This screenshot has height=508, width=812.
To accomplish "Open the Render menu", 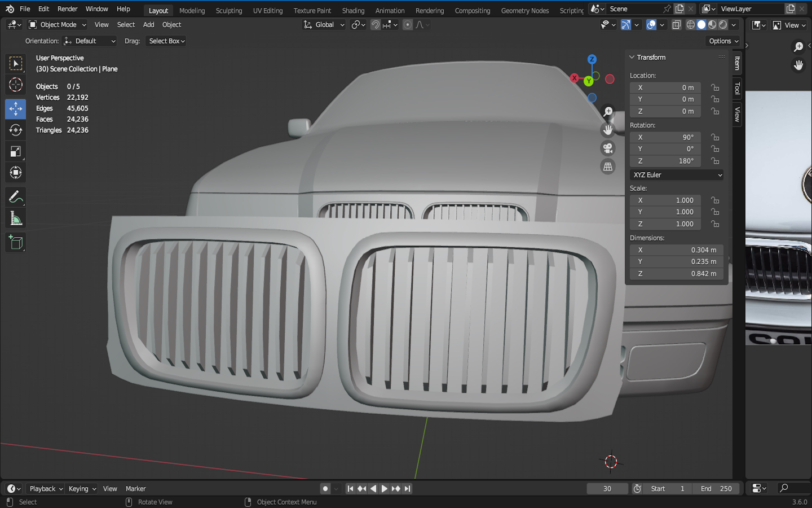I will [x=67, y=9].
